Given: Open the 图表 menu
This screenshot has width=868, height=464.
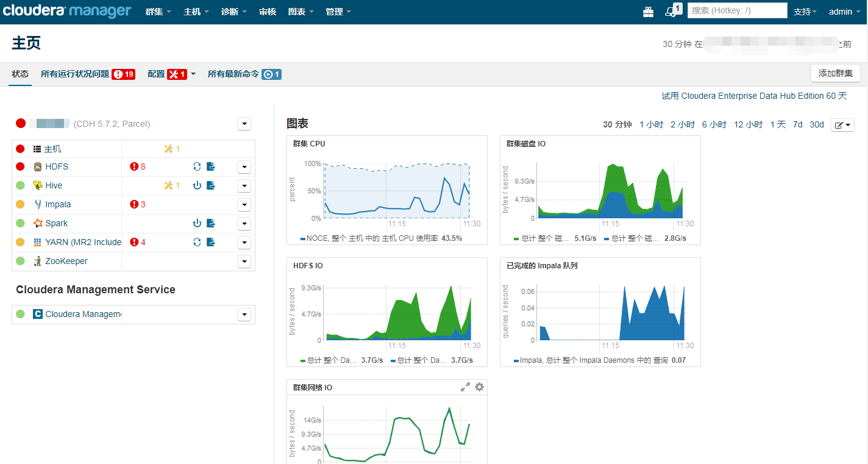Looking at the screenshot, I should pyautogui.click(x=301, y=12).
